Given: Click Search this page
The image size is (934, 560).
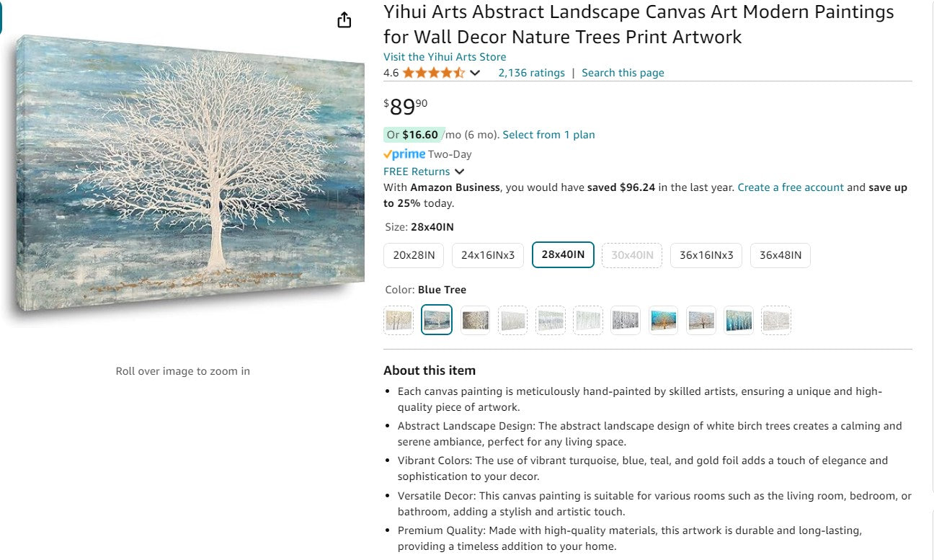Looking at the screenshot, I should (623, 72).
